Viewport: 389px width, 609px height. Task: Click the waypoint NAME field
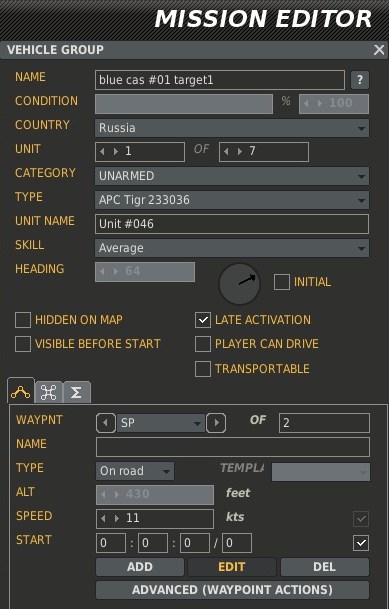pos(233,447)
